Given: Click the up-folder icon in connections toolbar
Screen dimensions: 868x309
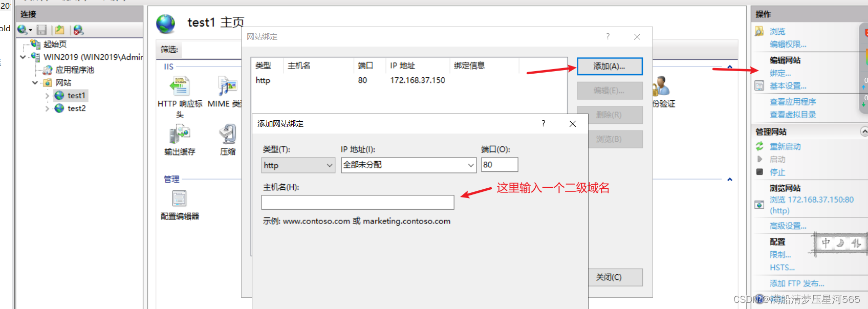Looking at the screenshot, I should pos(60,30).
